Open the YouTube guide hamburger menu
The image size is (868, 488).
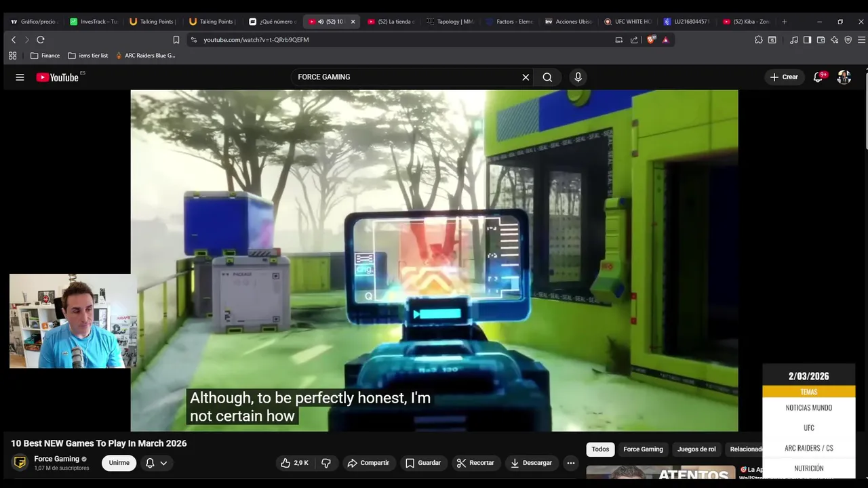pos(20,77)
